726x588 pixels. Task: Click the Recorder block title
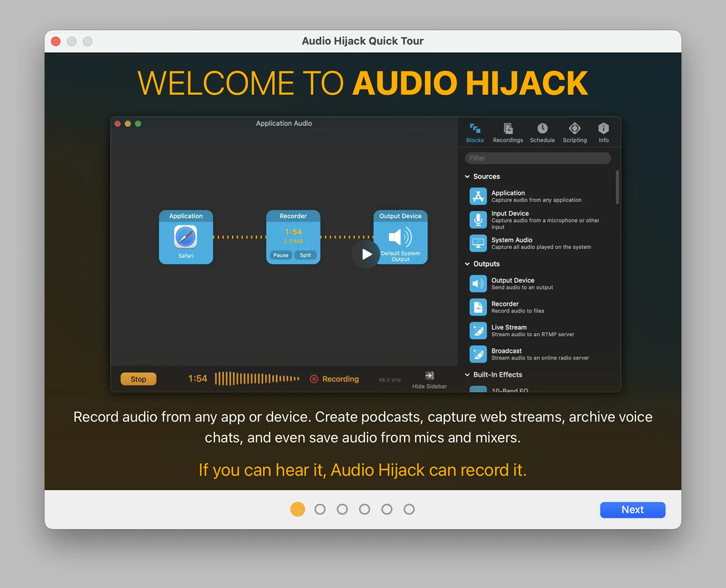point(293,216)
